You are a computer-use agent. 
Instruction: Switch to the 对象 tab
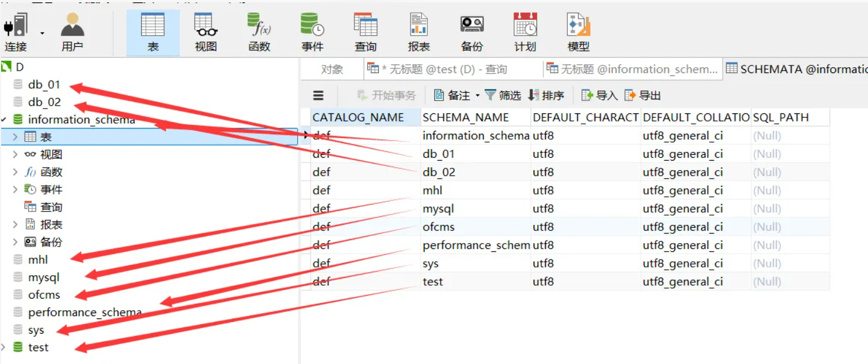tap(332, 70)
